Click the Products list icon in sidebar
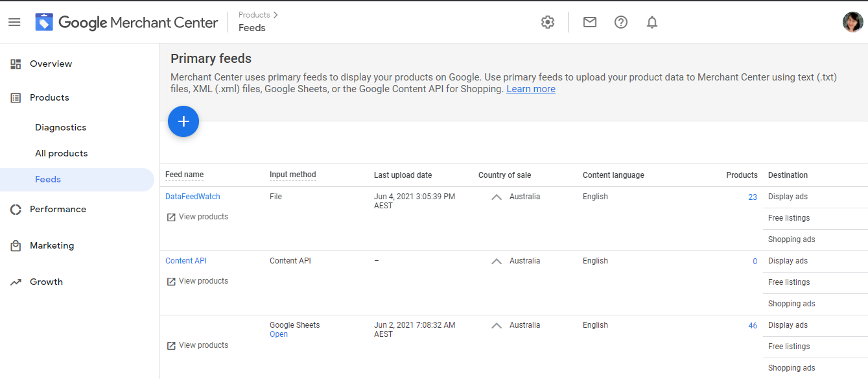The height and width of the screenshot is (379, 868). [16, 97]
